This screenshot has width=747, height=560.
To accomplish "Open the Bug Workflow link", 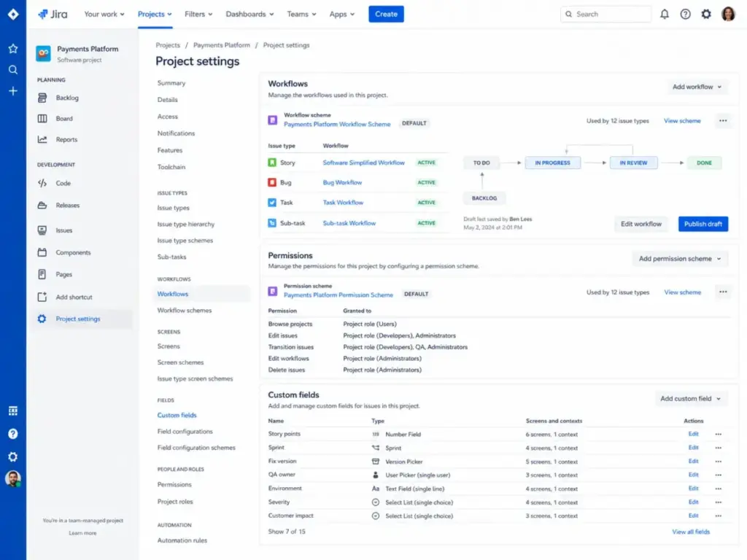I will click(342, 182).
